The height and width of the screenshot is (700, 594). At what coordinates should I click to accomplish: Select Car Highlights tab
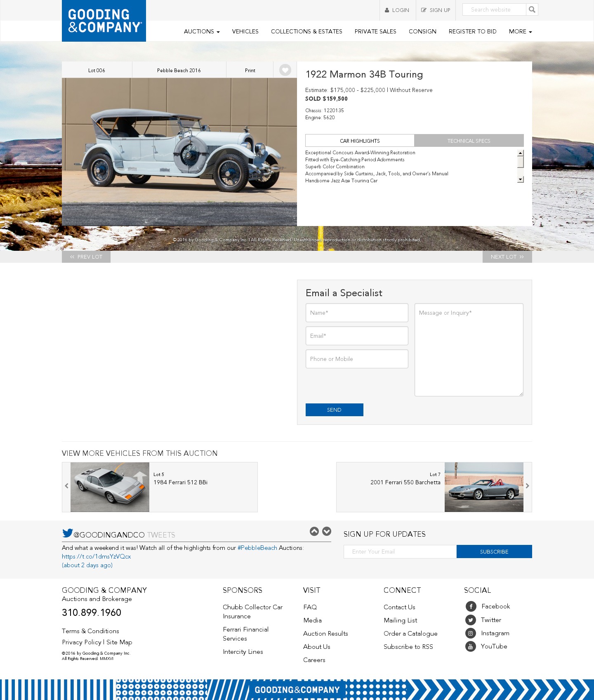tap(360, 141)
